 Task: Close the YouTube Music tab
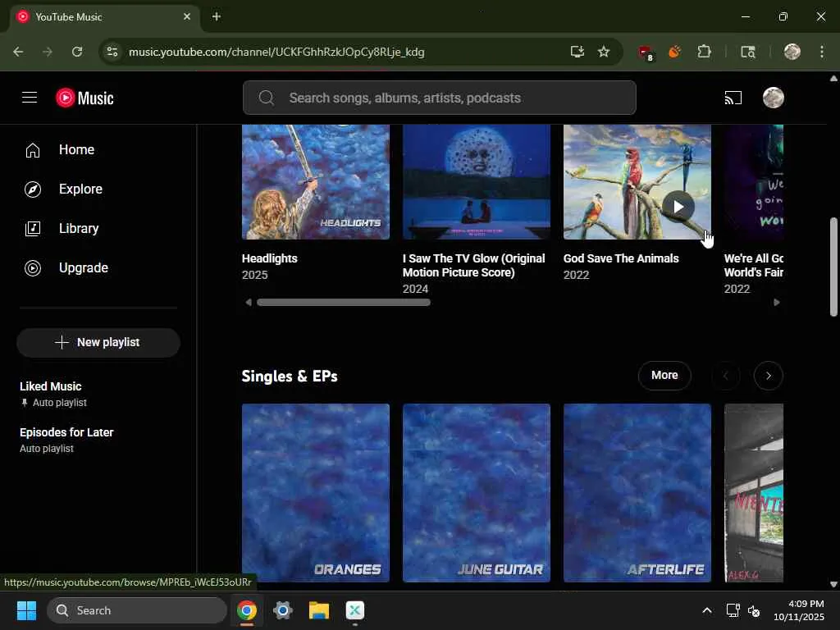(187, 16)
